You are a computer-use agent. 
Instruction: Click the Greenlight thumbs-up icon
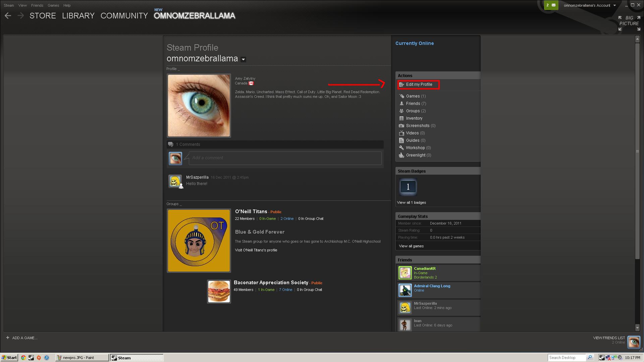tap(401, 155)
